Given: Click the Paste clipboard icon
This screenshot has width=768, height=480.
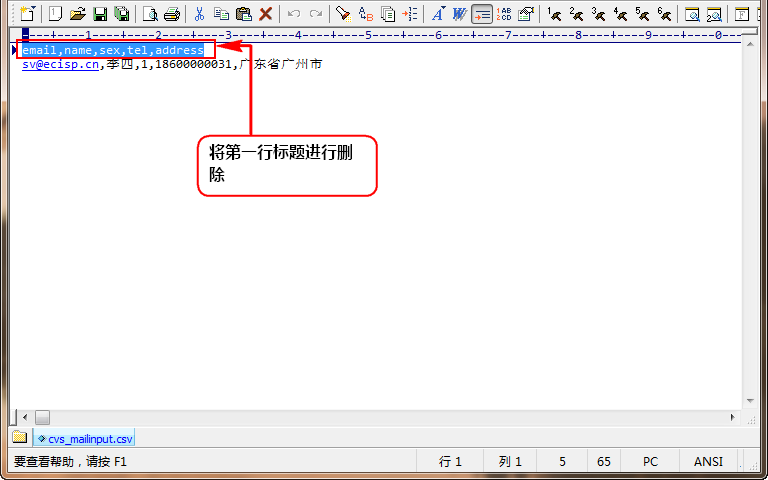Looking at the screenshot, I should [x=243, y=14].
